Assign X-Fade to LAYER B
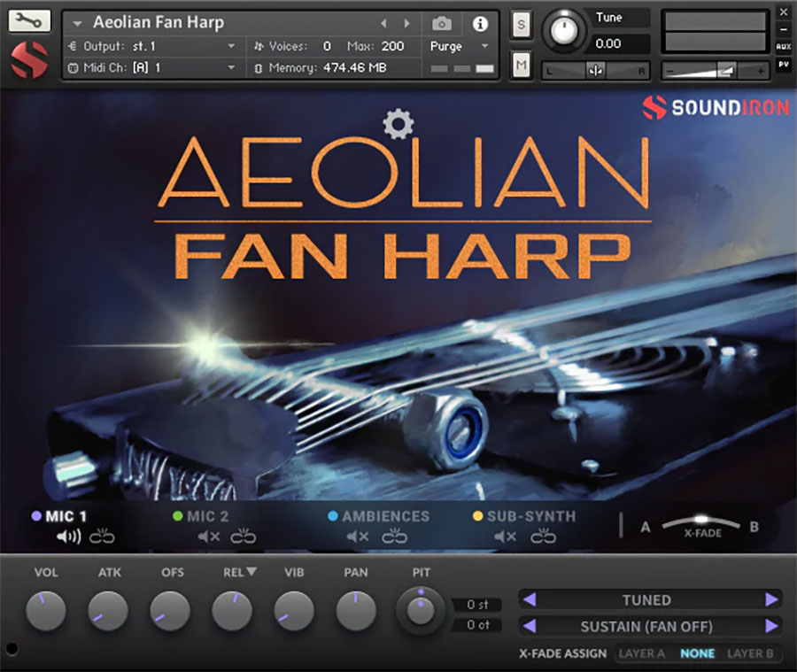 coord(750,653)
